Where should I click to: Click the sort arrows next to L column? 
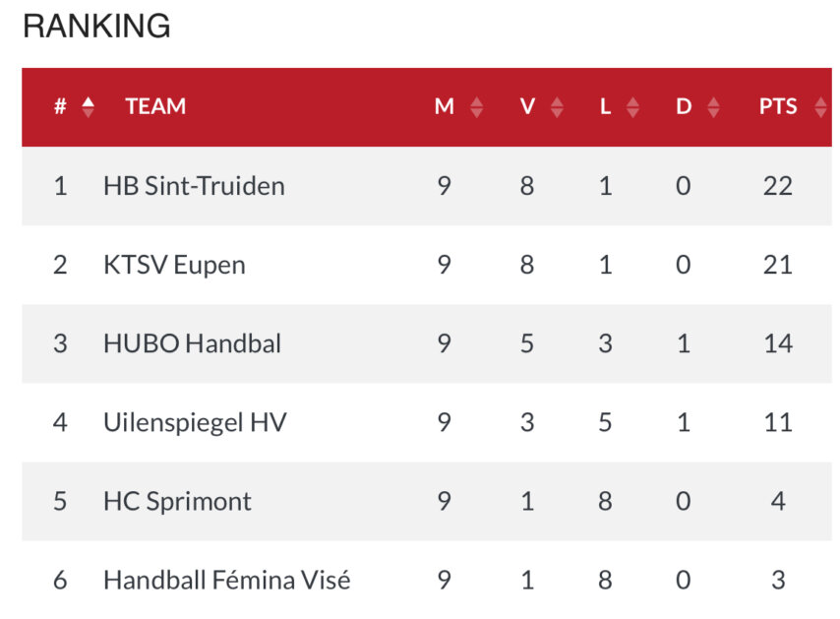pyautogui.click(x=632, y=107)
